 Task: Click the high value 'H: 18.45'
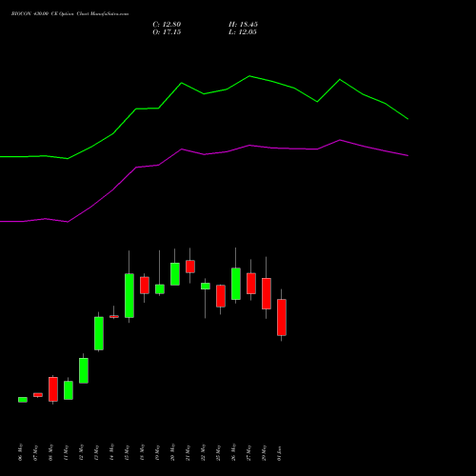[x=243, y=25]
